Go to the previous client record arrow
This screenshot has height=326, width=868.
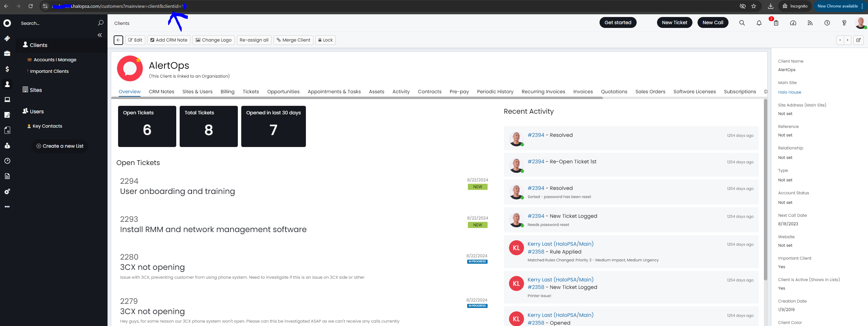pyautogui.click(x=840, y=40)
